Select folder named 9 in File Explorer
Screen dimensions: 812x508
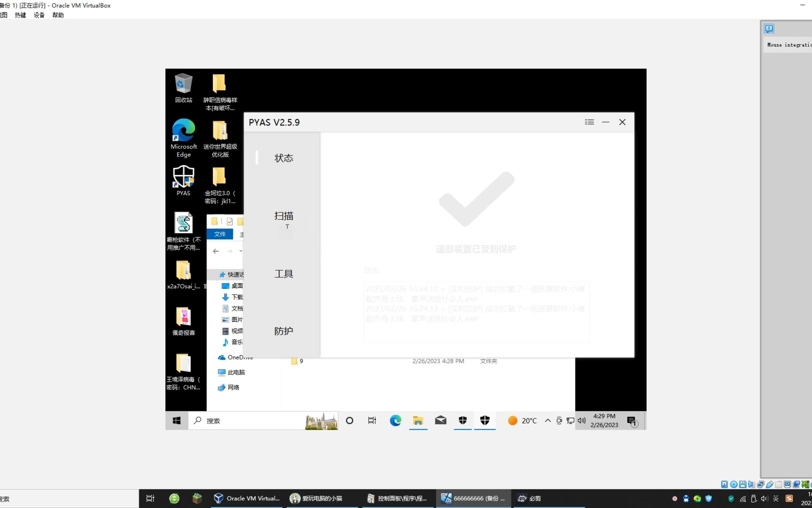point(297,361)
